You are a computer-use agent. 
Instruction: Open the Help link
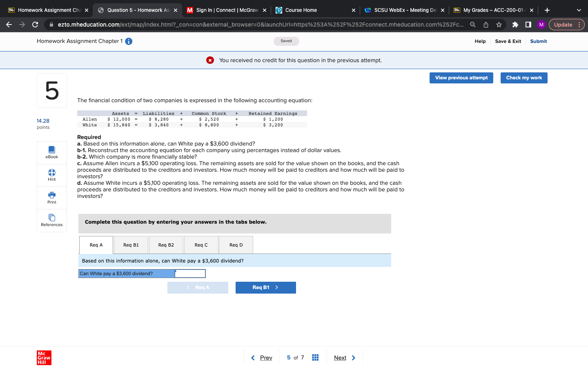pyautogui.click(x=480, y=41)
